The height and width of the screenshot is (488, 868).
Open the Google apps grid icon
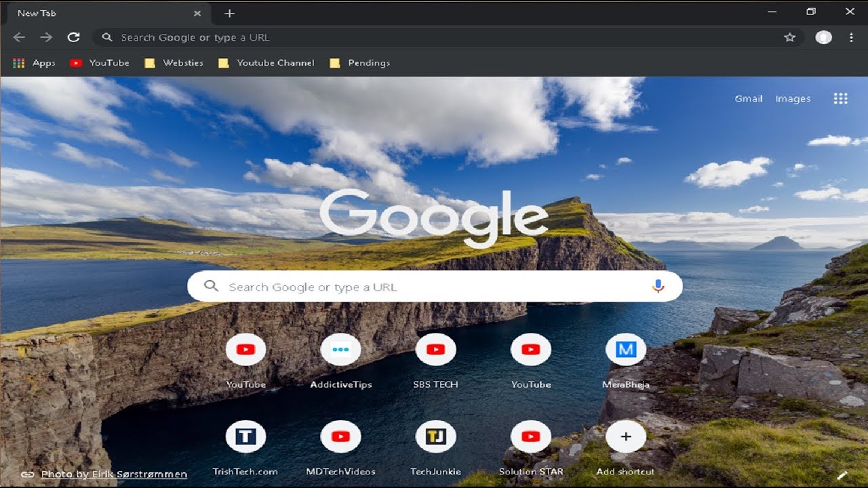point(840,99)
